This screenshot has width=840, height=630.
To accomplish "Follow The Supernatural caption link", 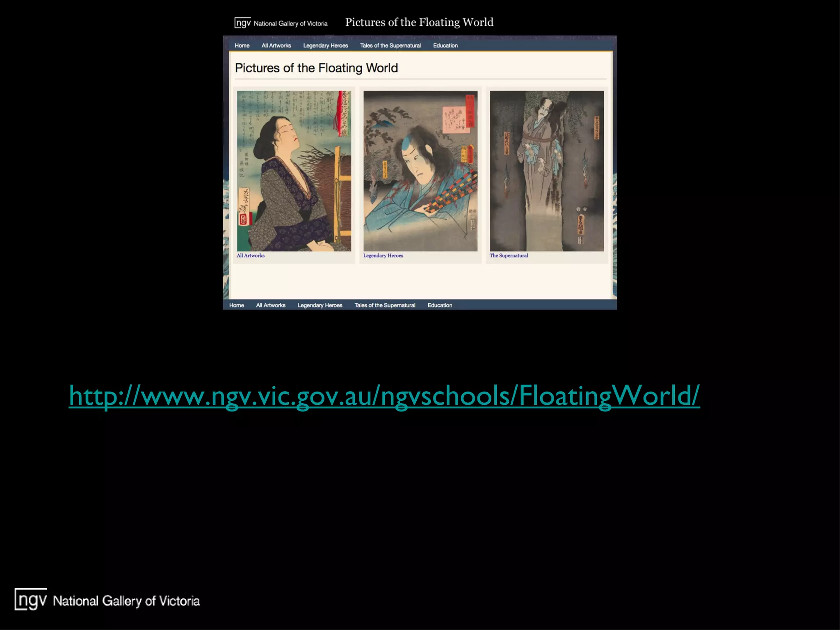I will [x=509, y=256].
